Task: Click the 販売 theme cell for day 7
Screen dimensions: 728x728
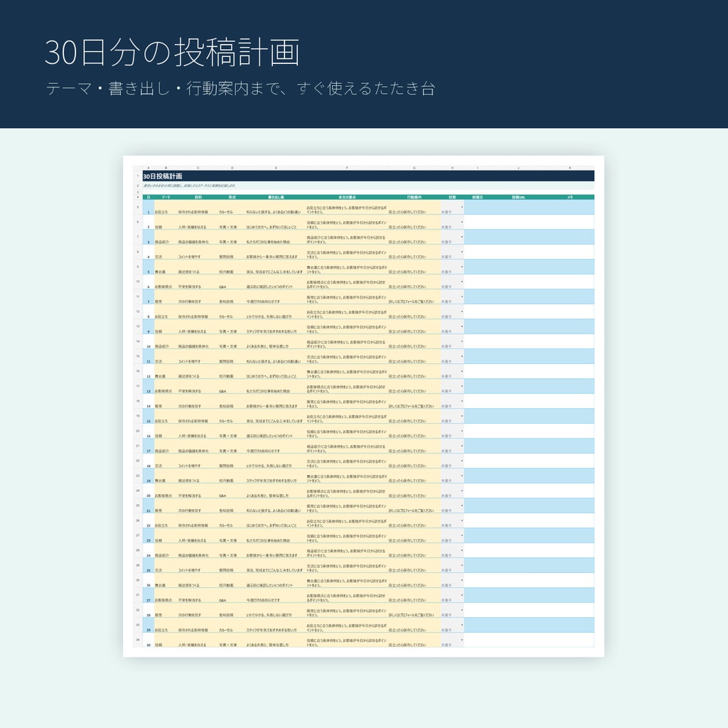Action: pyautogui.click(x=166, y=296)
